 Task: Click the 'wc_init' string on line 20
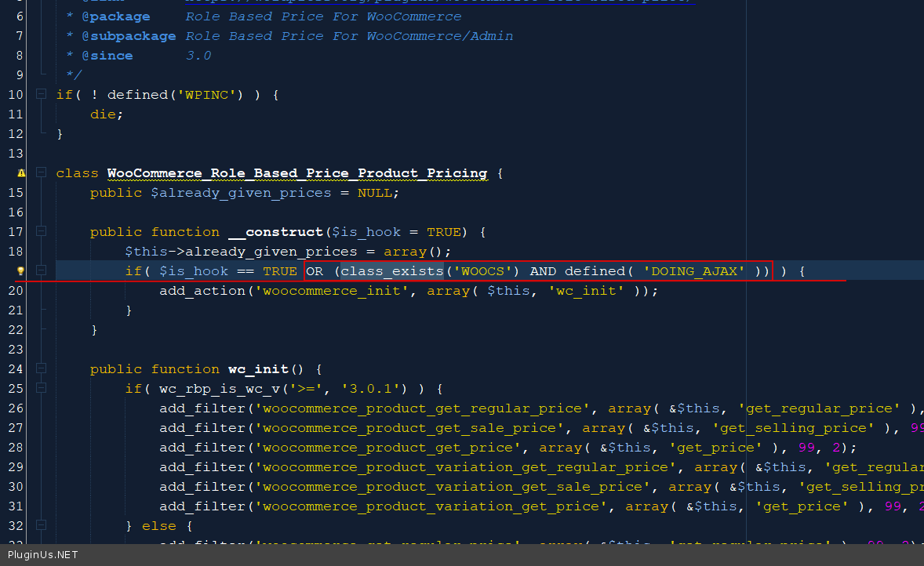(x=587, y=291)
